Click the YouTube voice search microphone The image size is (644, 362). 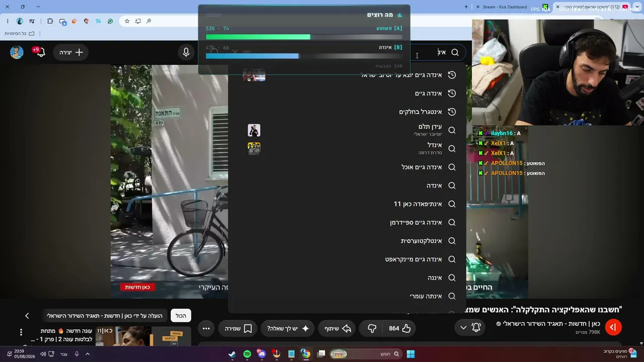click(x=186, y=52)
